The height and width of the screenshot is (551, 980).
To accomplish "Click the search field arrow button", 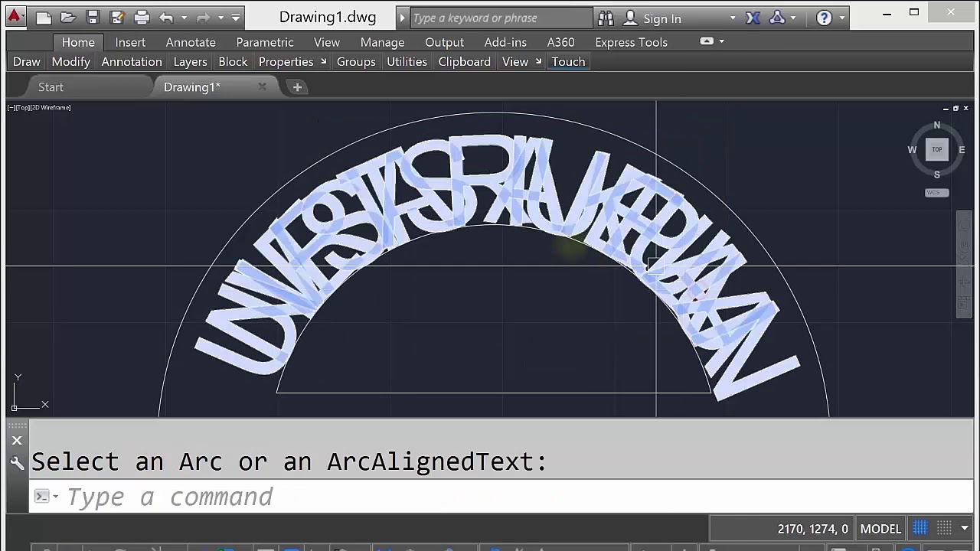I will (x=403, y=18).
